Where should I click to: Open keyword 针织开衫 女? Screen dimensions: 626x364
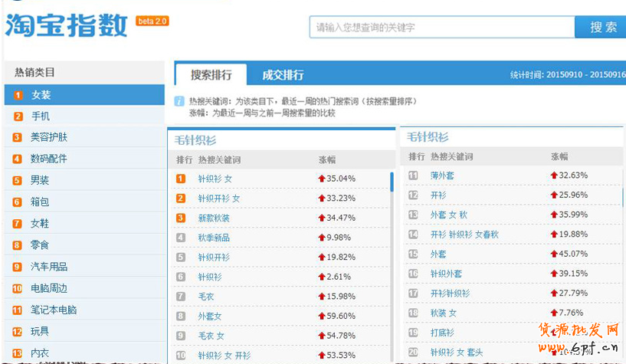pyautogui.click(x=219, y=198)
